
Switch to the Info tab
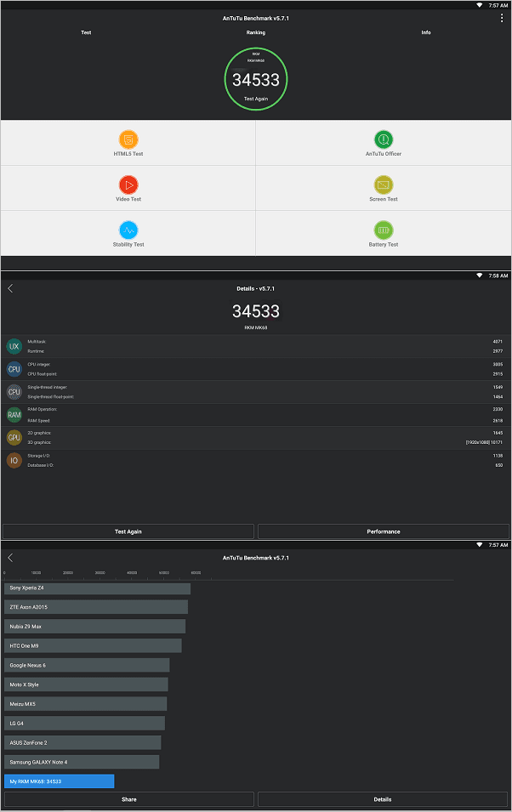pos(426,32)
